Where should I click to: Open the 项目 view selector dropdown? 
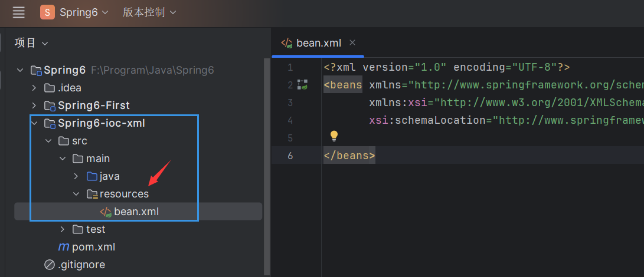pyautogui.click(x=31, y=43)
